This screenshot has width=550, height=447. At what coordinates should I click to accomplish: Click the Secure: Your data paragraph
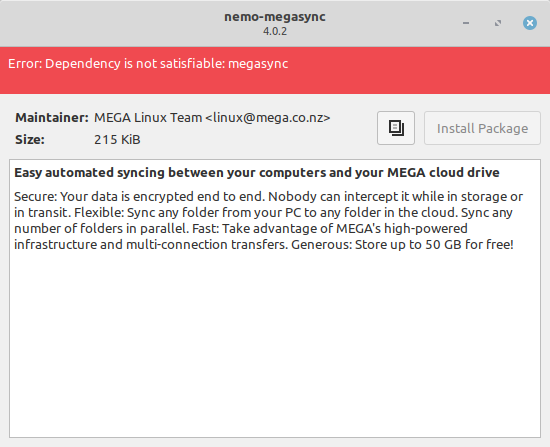(269, 220)
